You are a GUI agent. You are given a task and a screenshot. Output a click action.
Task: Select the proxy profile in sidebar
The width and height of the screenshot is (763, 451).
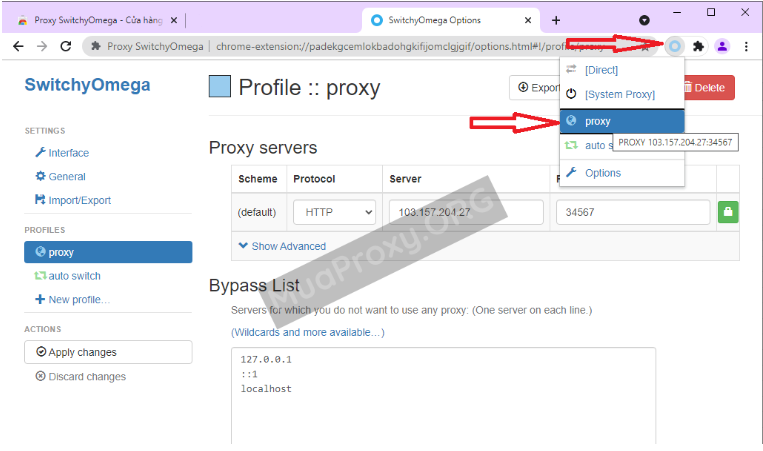click(x=108, y=252)
